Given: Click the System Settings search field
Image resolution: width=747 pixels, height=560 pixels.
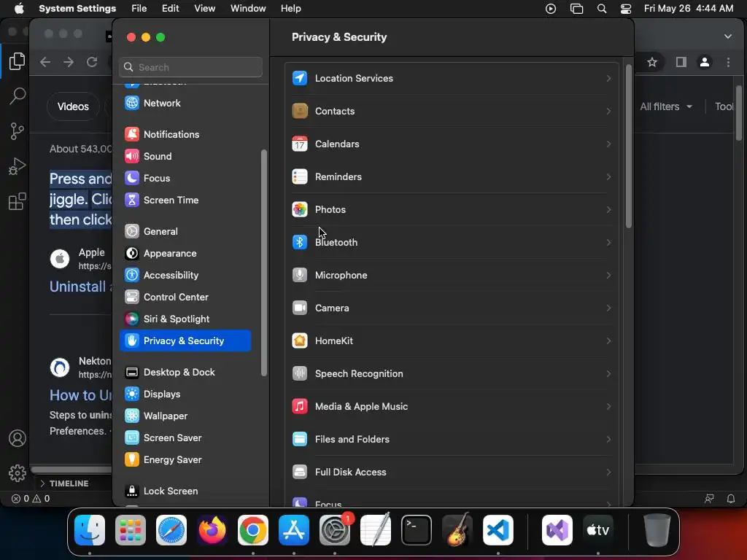Looking at the screenshot, I should [x=190, y=67].
